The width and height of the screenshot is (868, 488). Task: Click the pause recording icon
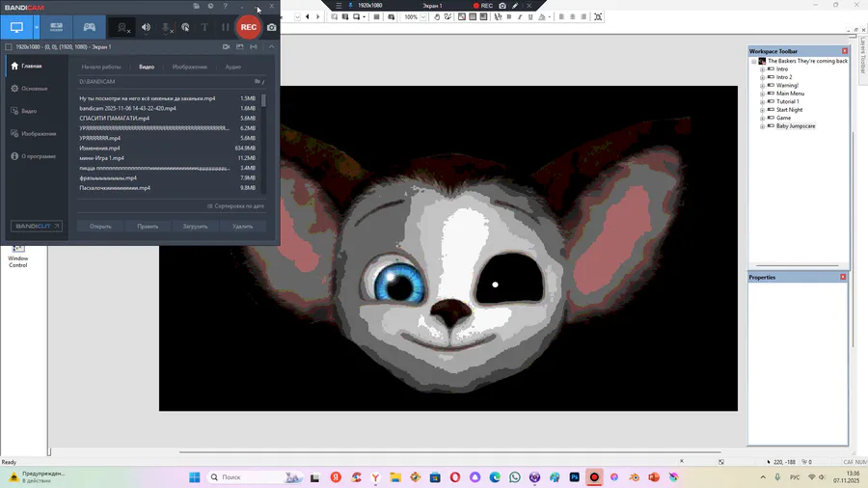click(225, 27)
